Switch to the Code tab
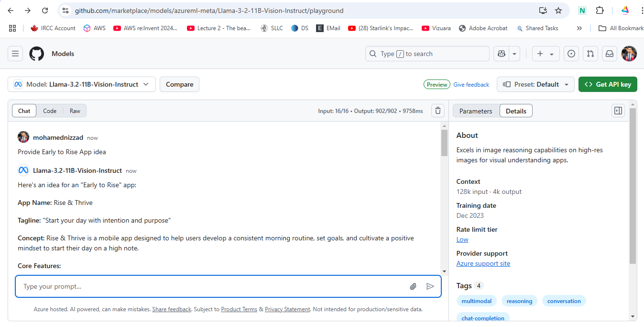The height and width of the screenshot is (327, 644). (x=50, y=111)
